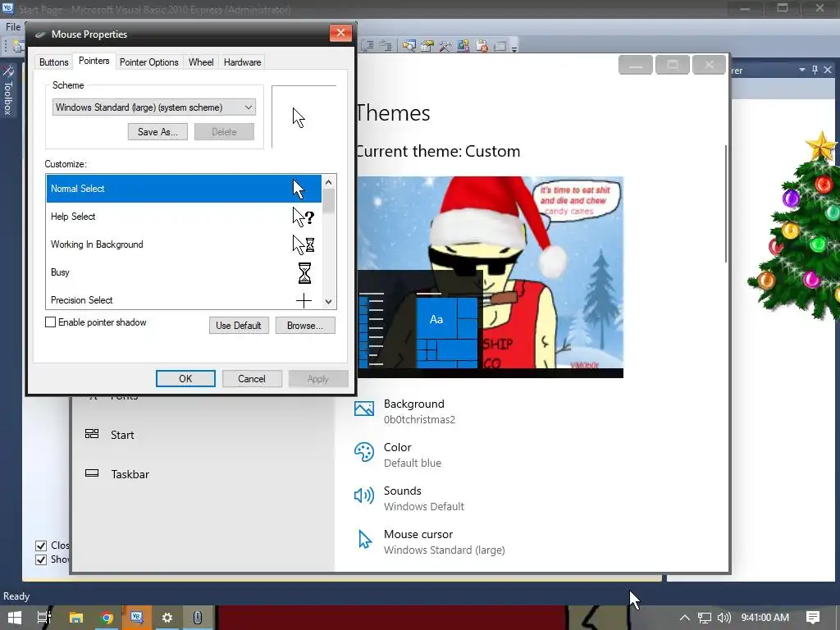Click the uncomment lines toolbar icon
The height and width of the screenshot is (630, 840).
386,46
